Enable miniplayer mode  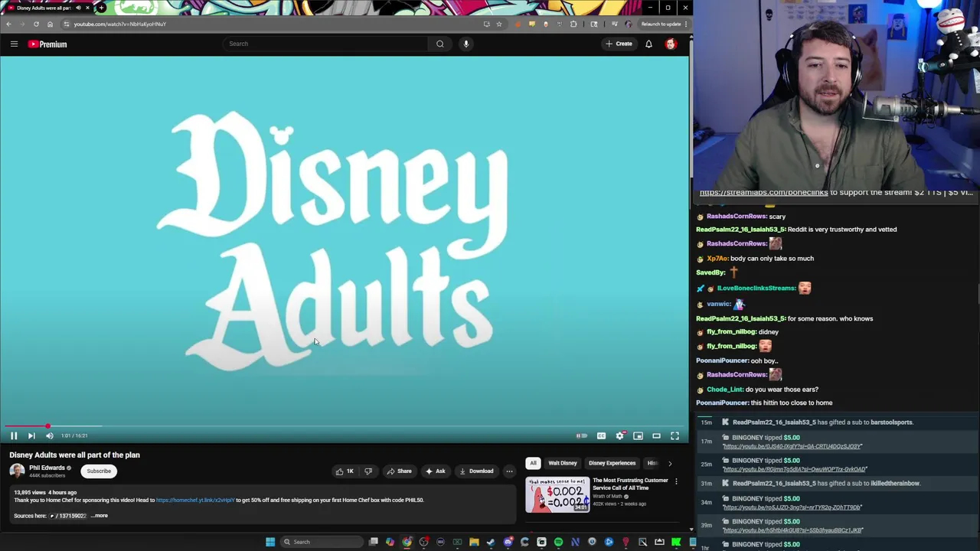[x=638, y=435]
